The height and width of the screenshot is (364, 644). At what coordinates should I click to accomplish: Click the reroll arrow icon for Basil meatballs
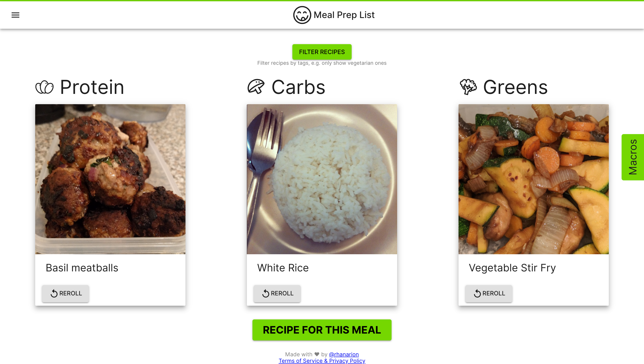coord(54,293)
